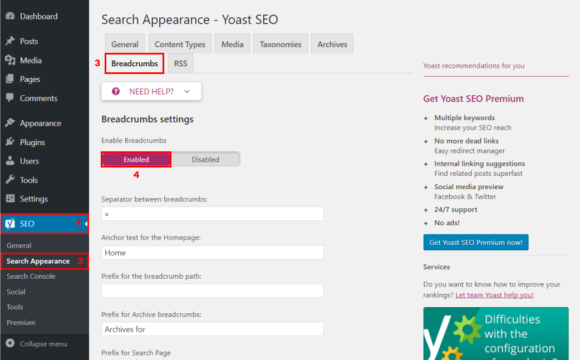Open SEO General submenu item
The image size is (580, 360).
point(19,245)
